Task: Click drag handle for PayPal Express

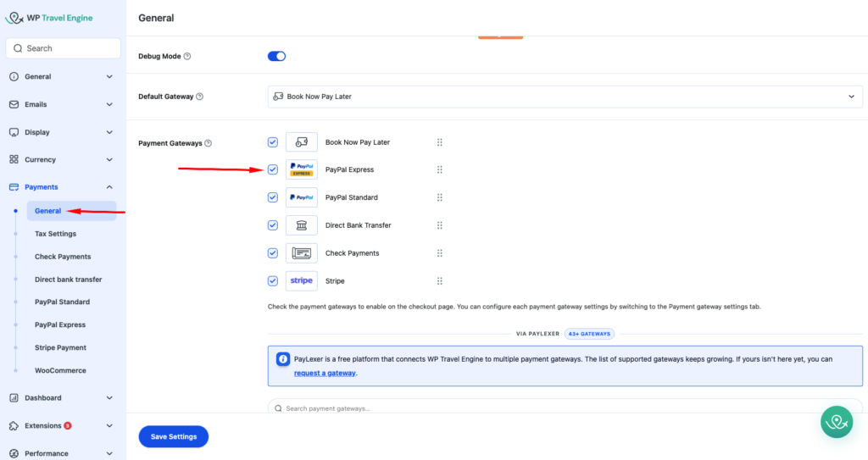Action: click(440, 169)
